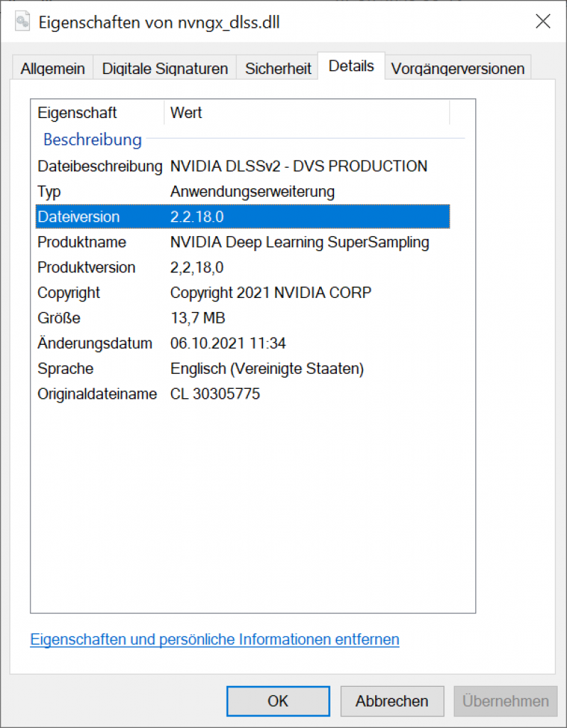Select the Dateibeschreibung property row
The height and width of the screenshot is (728, 567).
tap(243, 166)
